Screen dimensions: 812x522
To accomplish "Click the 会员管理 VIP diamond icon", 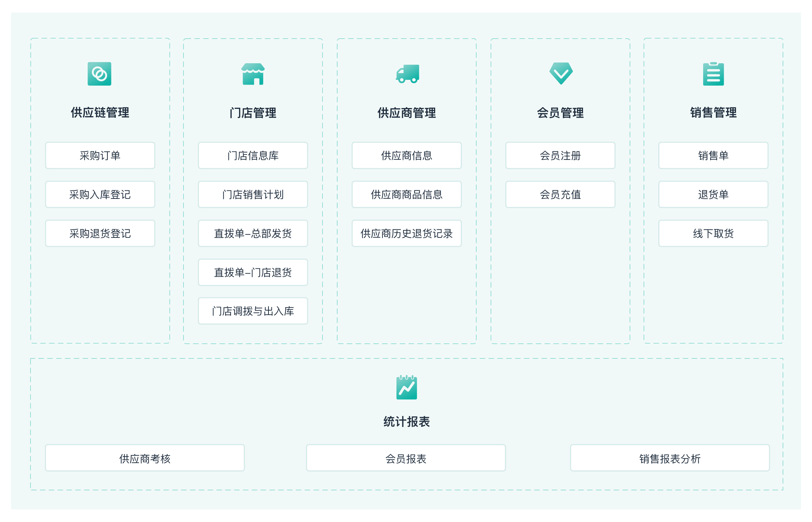I will click(560, 74).
